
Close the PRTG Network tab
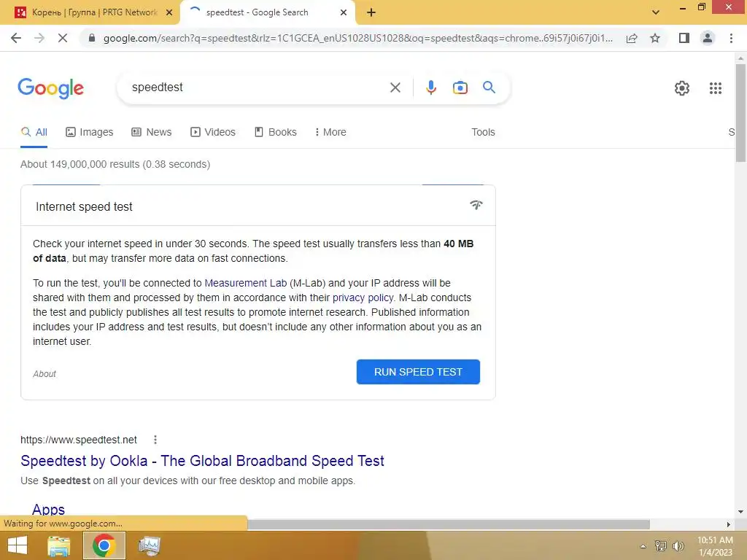tap(169, 12)
